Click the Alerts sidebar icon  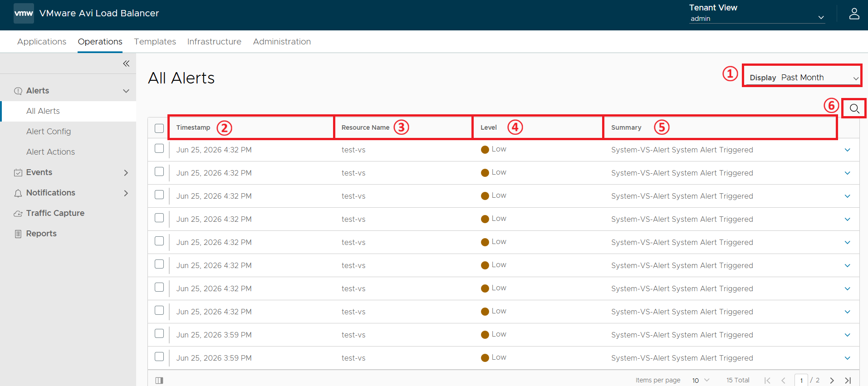(x=18, y=91)
